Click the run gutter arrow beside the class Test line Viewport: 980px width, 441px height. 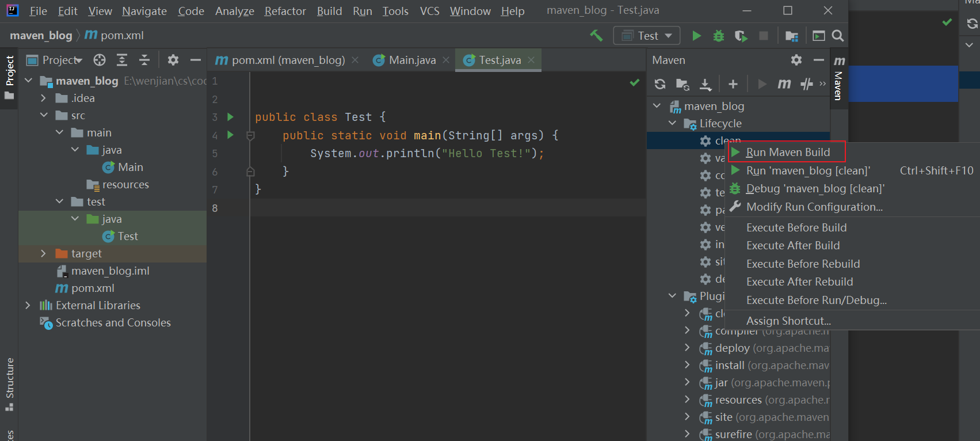tap(230, 117)
